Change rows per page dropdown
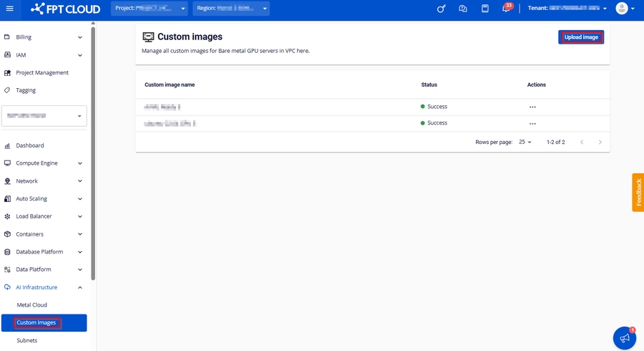Viewport: 644px width, 351px height. tap(525, 142)
